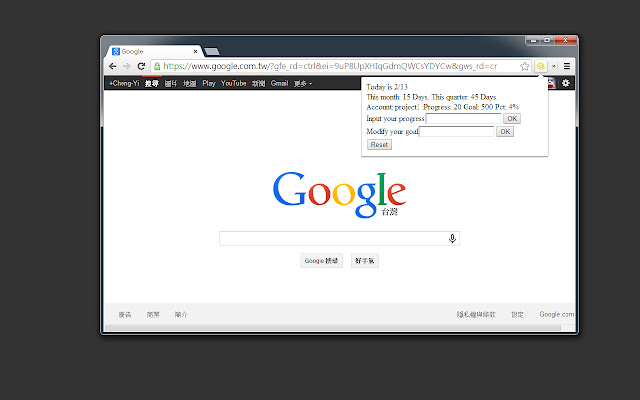Click the Google 搜尋 button

pyautogui.click(x=321, y=260)
